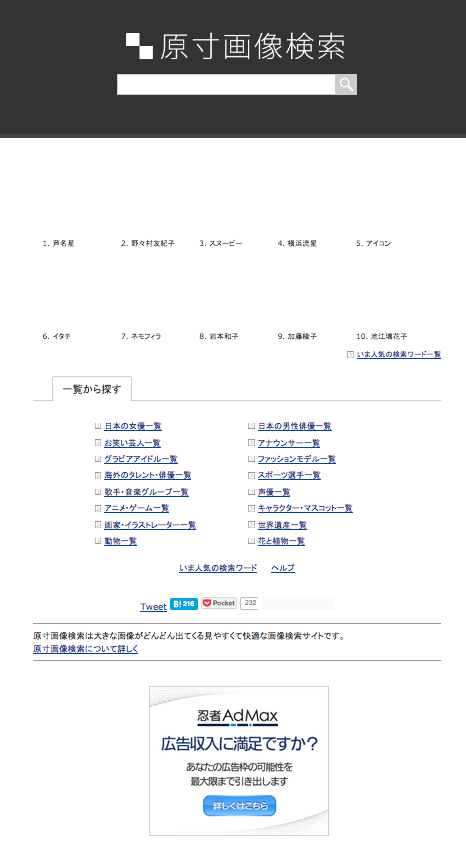Click the magnifier search button
This screenshot has height=848, width=466.
(x=345, y=85)
